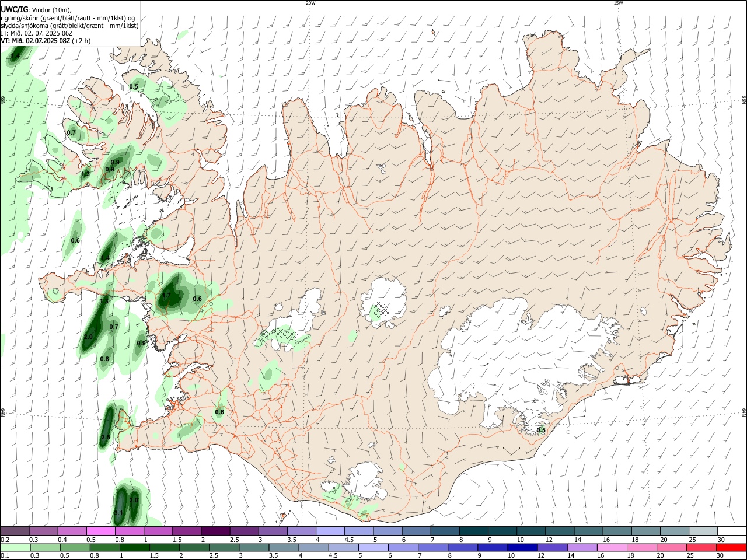Click the 64N latitude label on the right edge
Viewport: 747px width, 560px height.
point(744,412)
